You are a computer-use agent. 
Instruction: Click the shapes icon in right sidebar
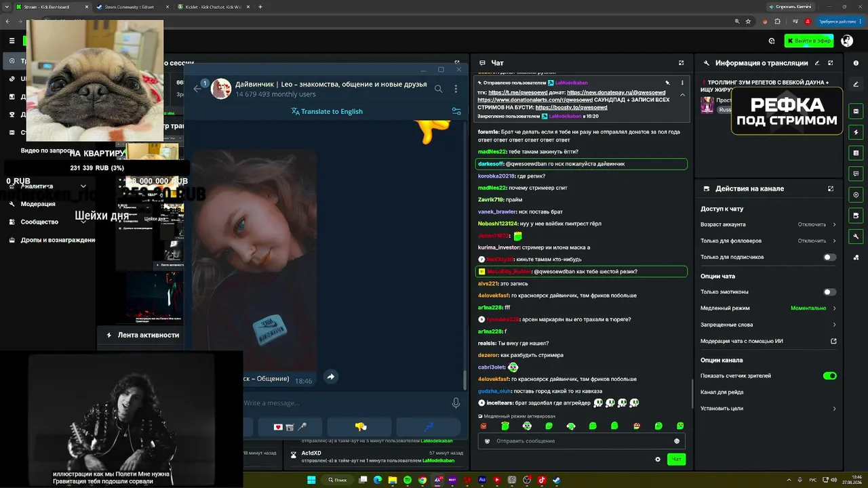(x=856, y=258)
